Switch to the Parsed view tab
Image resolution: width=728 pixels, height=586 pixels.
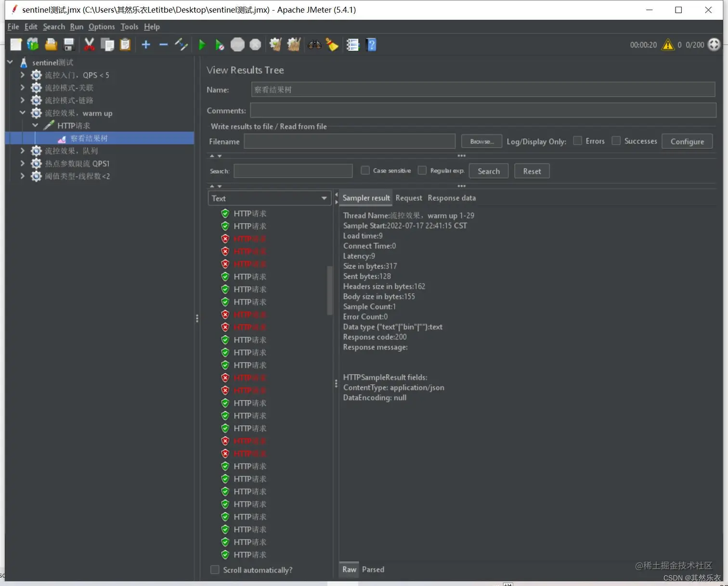pos(373,569)
